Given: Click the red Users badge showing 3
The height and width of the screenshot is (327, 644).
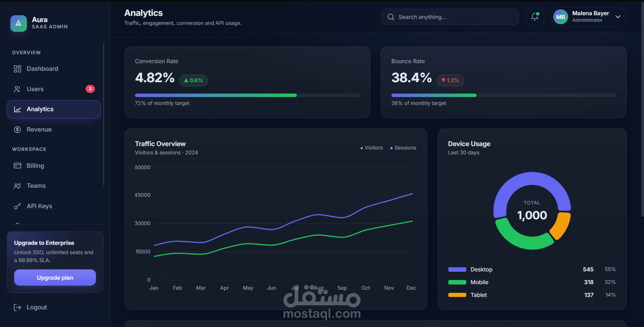Looking at the screenshot, I should 90,89.
